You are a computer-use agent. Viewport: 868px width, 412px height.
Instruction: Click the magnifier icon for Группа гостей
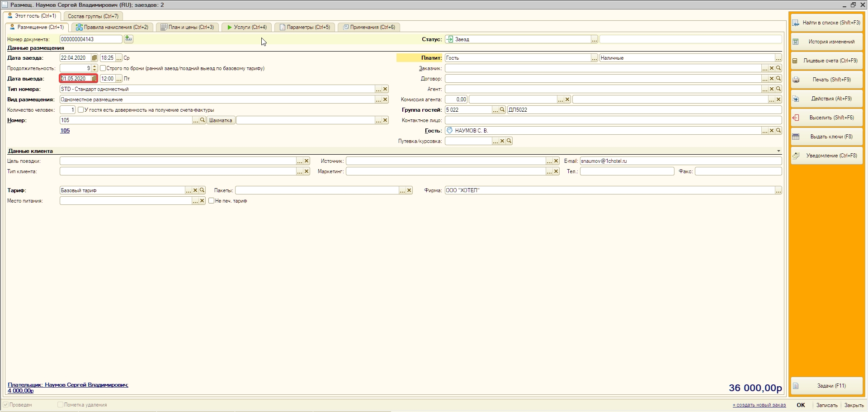pos(502,110)
